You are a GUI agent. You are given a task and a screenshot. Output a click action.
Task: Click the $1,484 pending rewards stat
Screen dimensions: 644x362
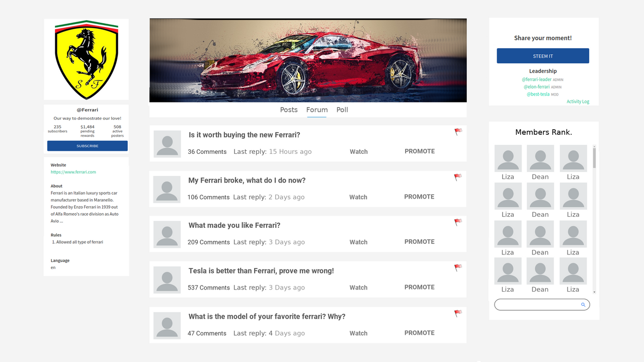[x=88, y=131]
